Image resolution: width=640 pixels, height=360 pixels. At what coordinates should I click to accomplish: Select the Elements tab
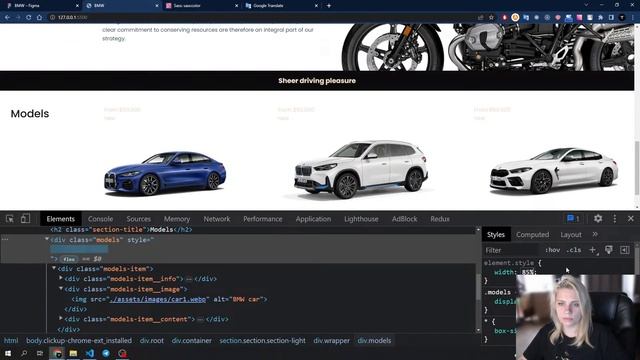coord(60,219)
